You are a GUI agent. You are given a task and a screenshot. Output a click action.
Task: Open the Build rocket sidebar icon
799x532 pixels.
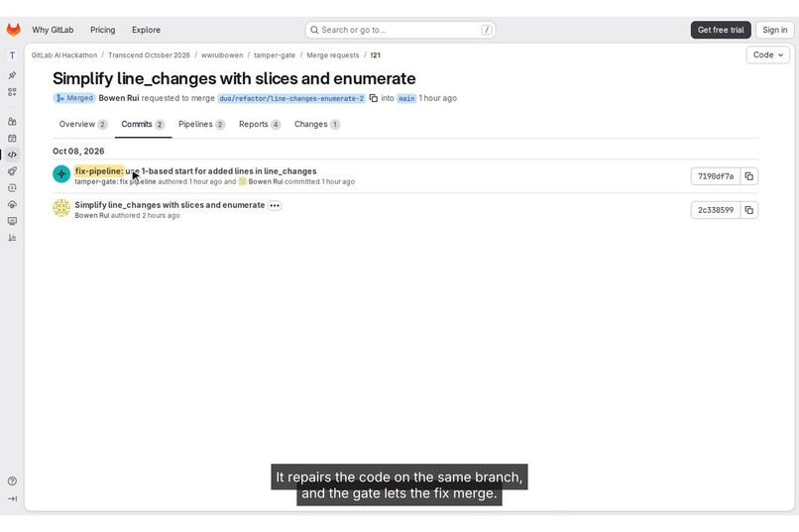12,171
